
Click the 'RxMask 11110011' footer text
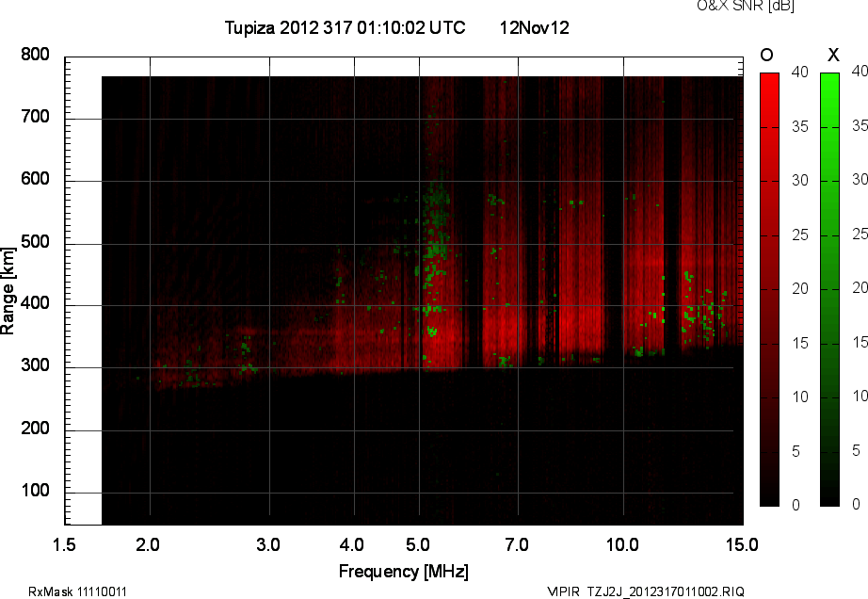tap(77, 591)
